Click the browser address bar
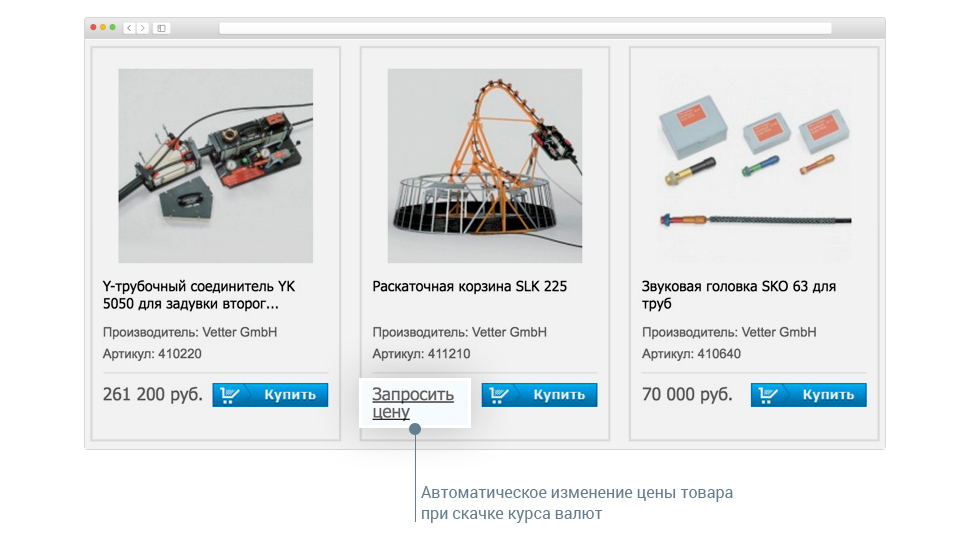970x546 pixels. pos(525,28)
